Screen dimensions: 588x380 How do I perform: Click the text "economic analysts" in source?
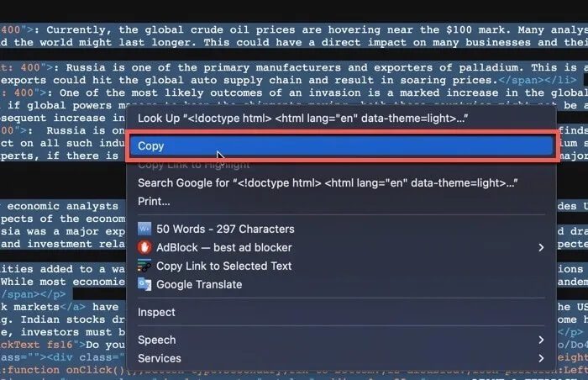62,206
